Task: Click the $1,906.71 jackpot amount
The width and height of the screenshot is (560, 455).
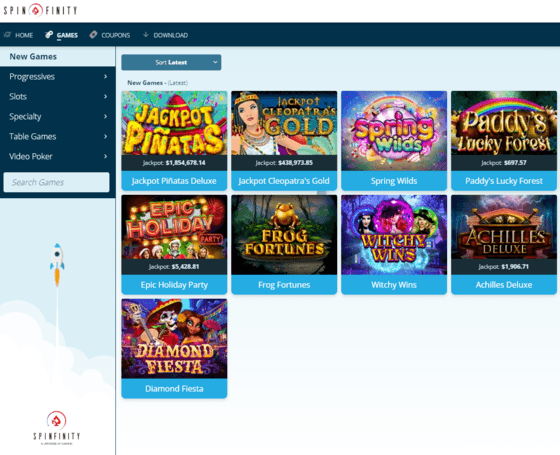Action: [515, 267]
